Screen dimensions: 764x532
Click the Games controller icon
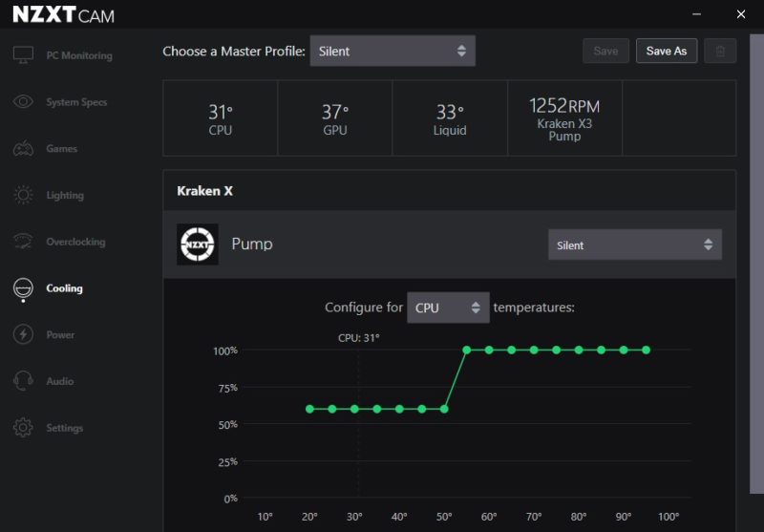(23, 148)
